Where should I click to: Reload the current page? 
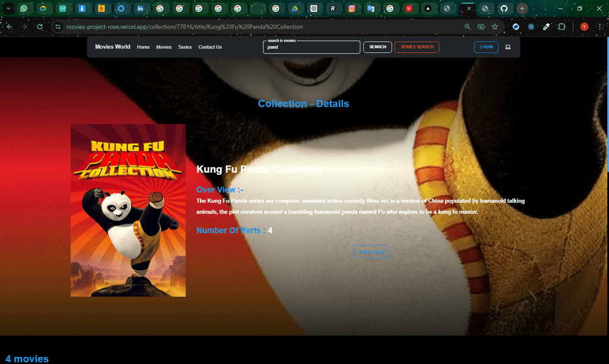[x=40, y=27]
